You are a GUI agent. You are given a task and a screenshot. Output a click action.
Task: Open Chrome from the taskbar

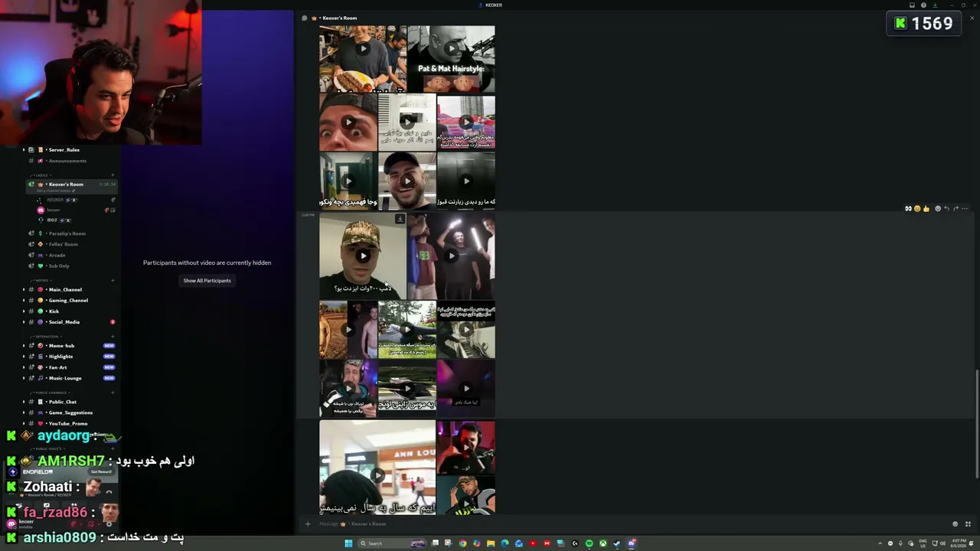click(x=462, y=543)
